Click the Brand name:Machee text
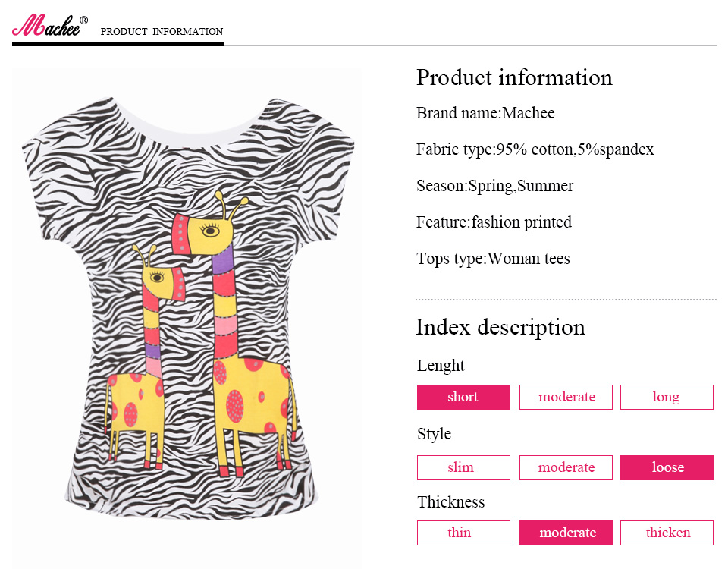Viewport: 728px width, 569px height. (485, 113)
